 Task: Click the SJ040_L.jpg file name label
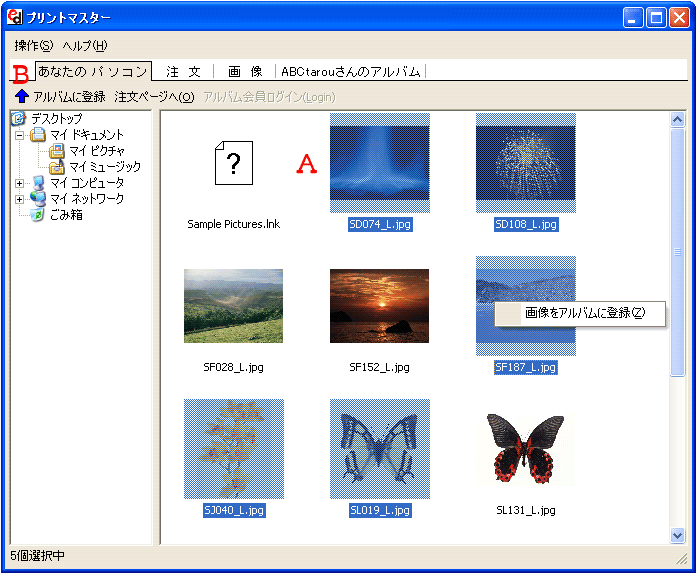pos(234,510)
